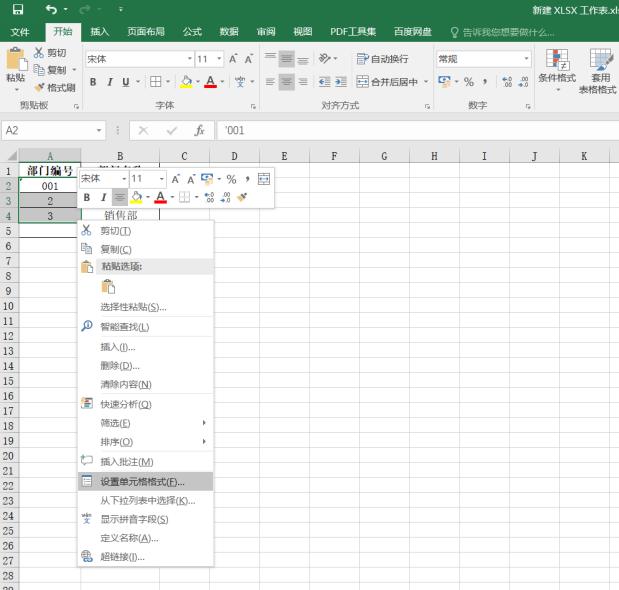Image resolution: width=619 pixels, height=590 pixels.
Task: Expand 排序(O) submenu arrow
Action: click(204, 441)
